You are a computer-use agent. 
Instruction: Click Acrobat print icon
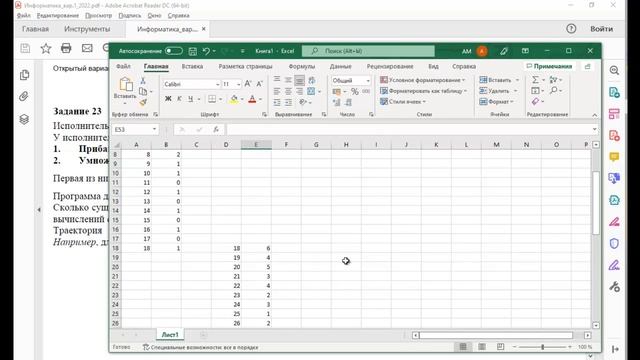[x=66, y=48]
